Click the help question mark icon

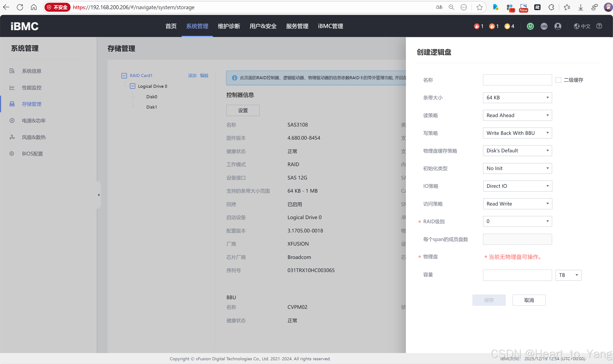point(599,26)
